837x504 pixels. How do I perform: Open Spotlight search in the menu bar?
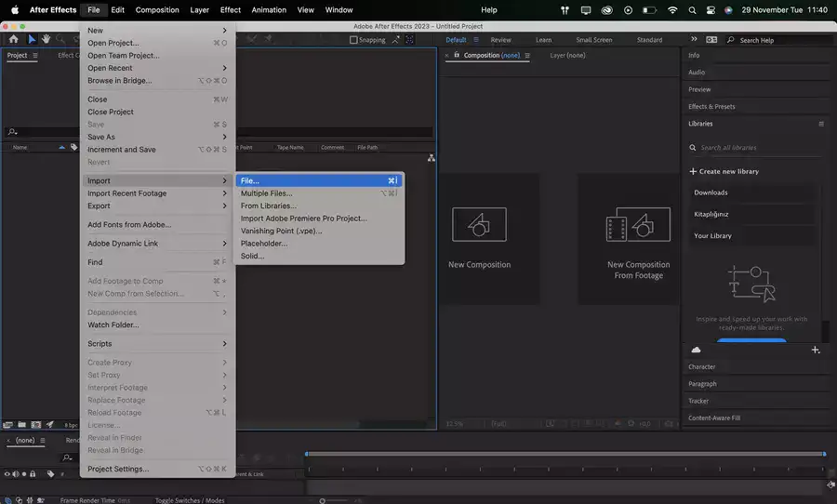tap(692, 9)
